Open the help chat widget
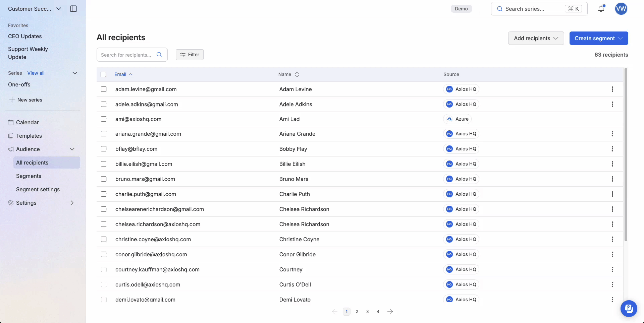 629,308
